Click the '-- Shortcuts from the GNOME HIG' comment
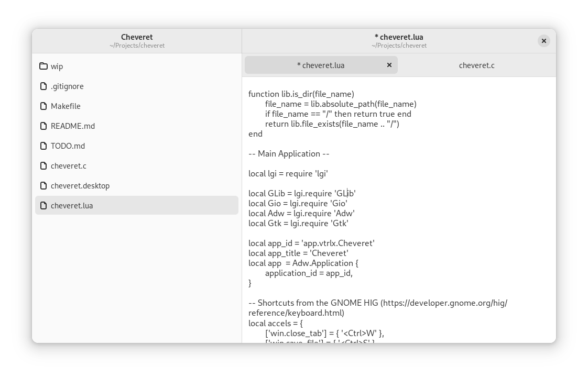Viewport: 588px width, 378px height. point(378,303)
